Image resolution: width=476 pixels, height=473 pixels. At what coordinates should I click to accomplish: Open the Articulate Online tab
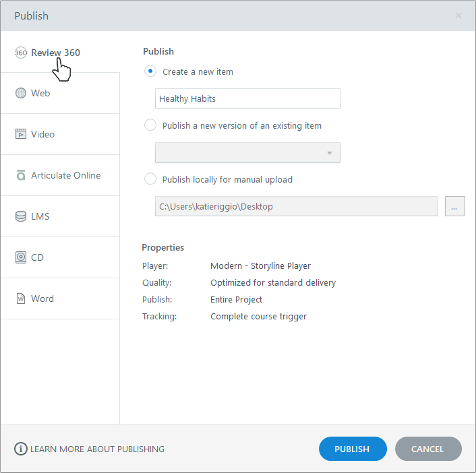point(60,175)
